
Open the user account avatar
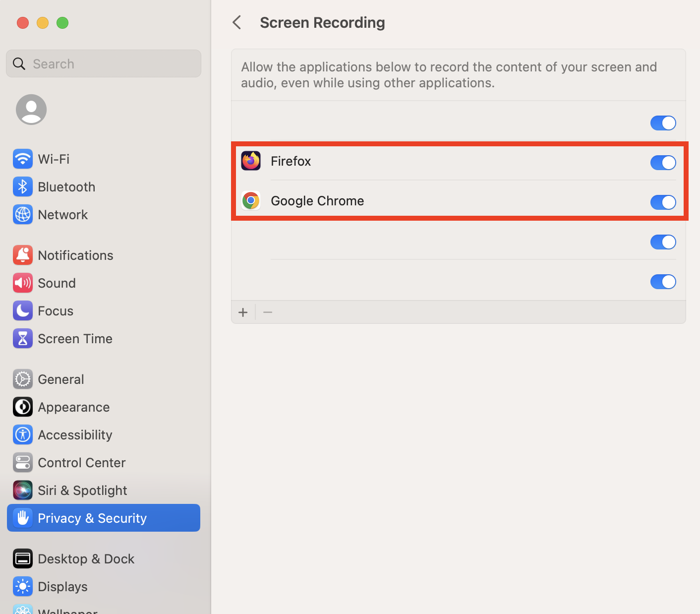[31, 110]
